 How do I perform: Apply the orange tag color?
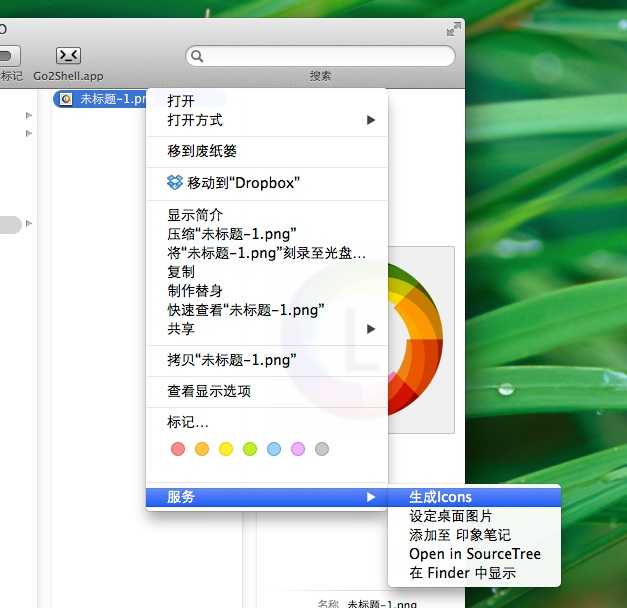point(202,449)
